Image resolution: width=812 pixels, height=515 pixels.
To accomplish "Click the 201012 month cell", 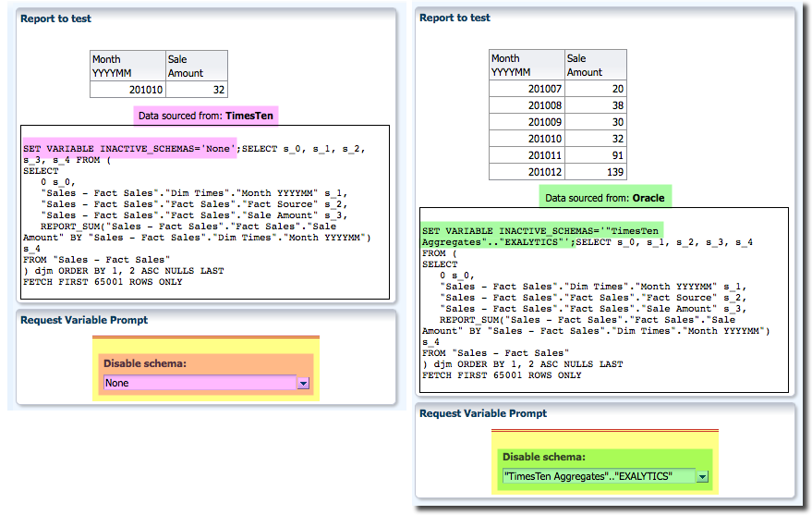I will (x=526, y=172).
